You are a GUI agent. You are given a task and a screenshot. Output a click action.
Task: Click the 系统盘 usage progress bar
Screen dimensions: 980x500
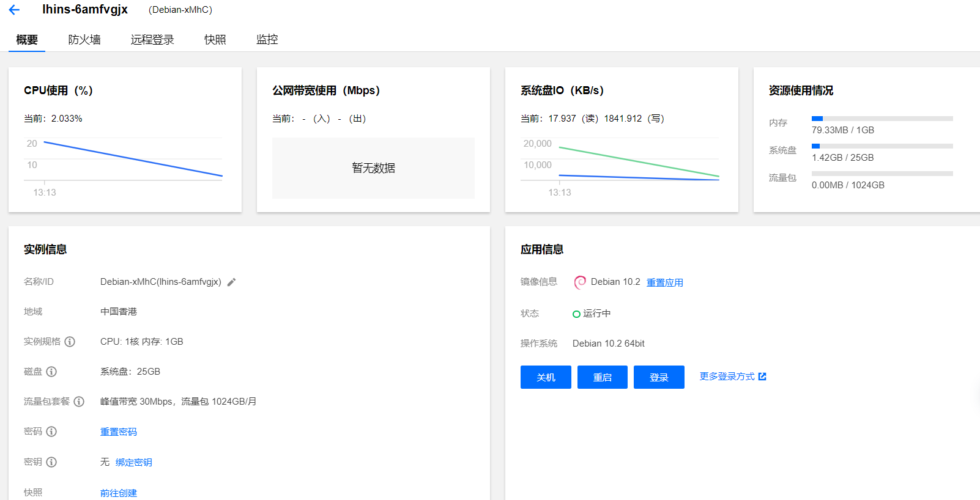(882, 146)
